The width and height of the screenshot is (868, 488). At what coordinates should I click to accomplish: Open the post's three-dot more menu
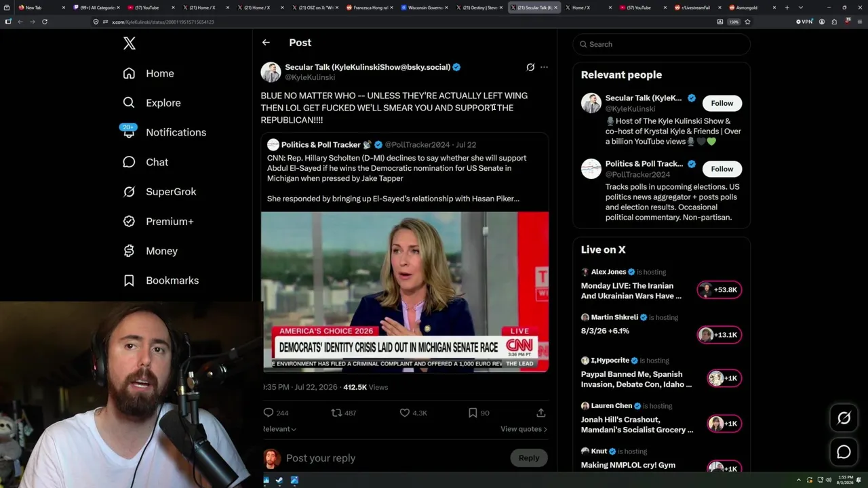544,67
